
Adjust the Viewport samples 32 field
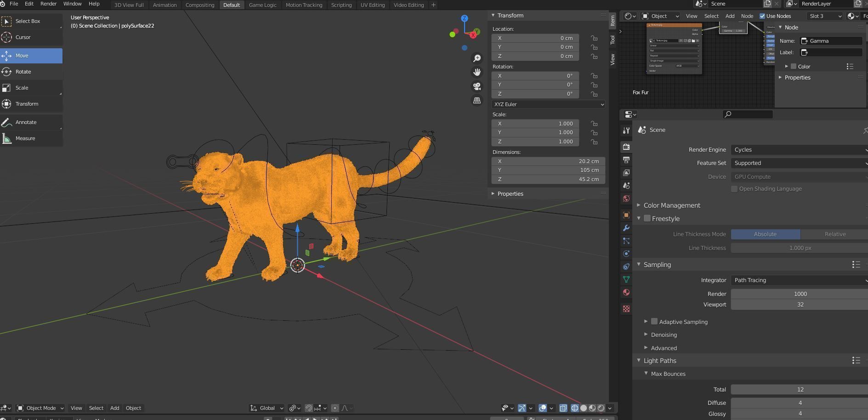click(x=800, y=305)
